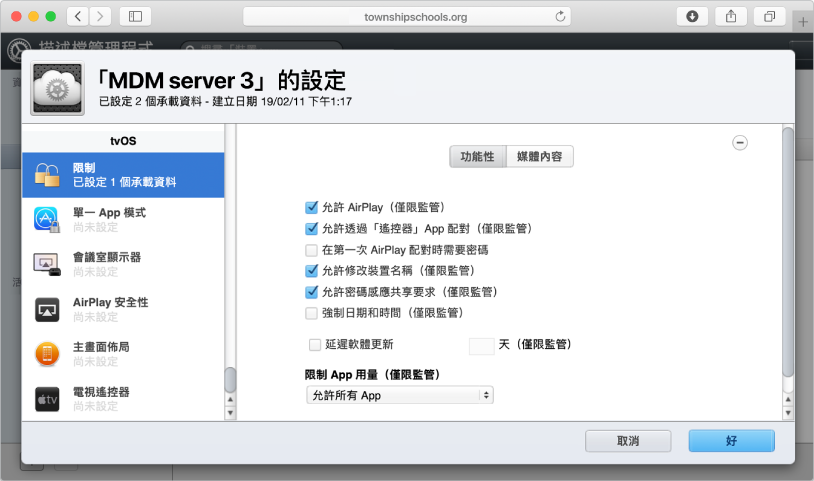The width and height of the screenshot is (814, 481).
Task: Click the MDM server cloud gear icon
Action: [57, 89]
